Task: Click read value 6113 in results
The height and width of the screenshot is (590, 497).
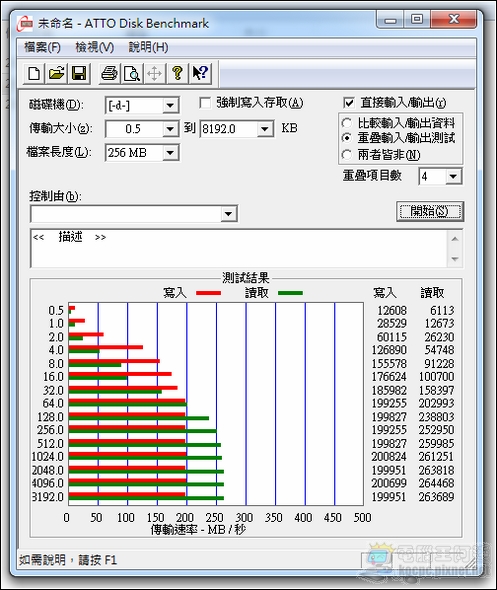Action: (x=442, y=310)
